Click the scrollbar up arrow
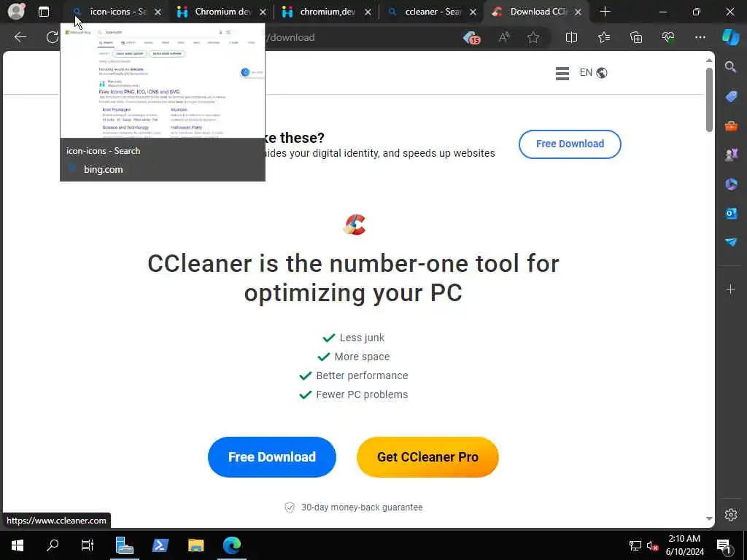 point(709,60)
